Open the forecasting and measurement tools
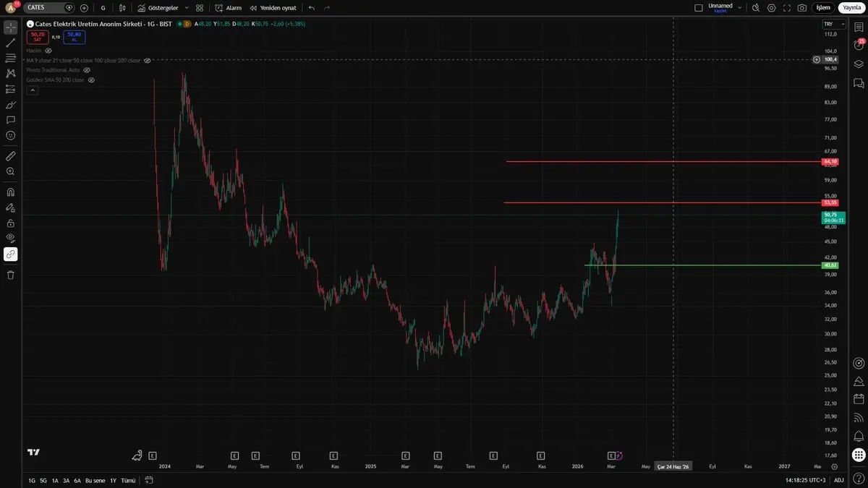The height and width of the screenshot is (488, 868). [x=11, y=89]
